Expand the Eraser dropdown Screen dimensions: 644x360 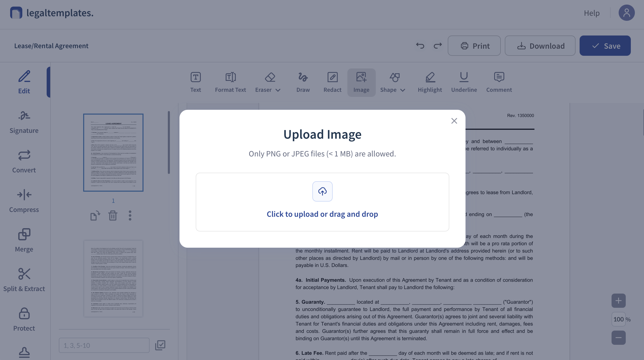pos(278,90)
